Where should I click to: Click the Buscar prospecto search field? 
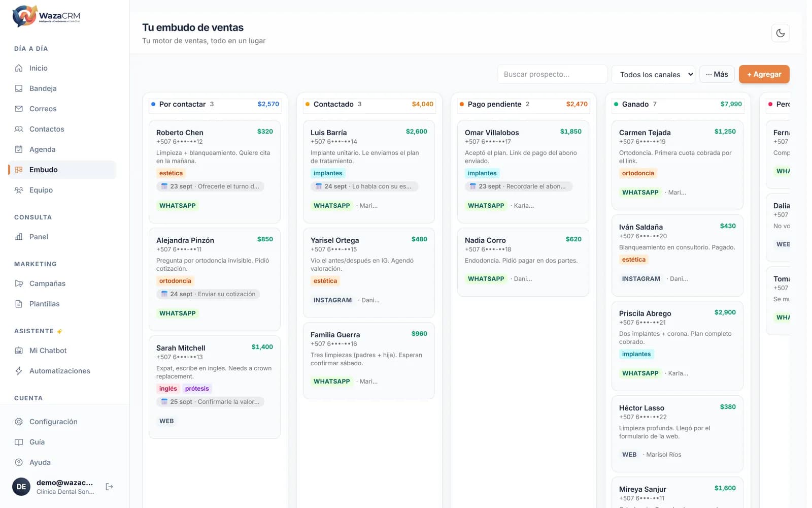click(552, 74)
